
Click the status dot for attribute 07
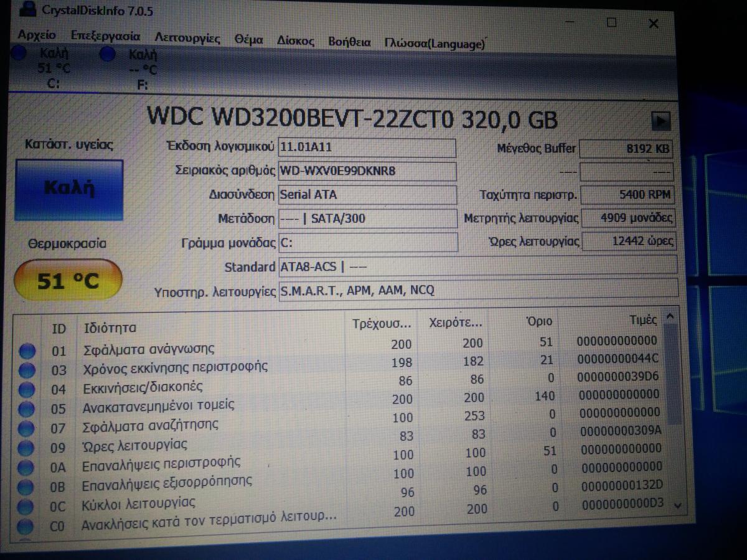point(26,430)
